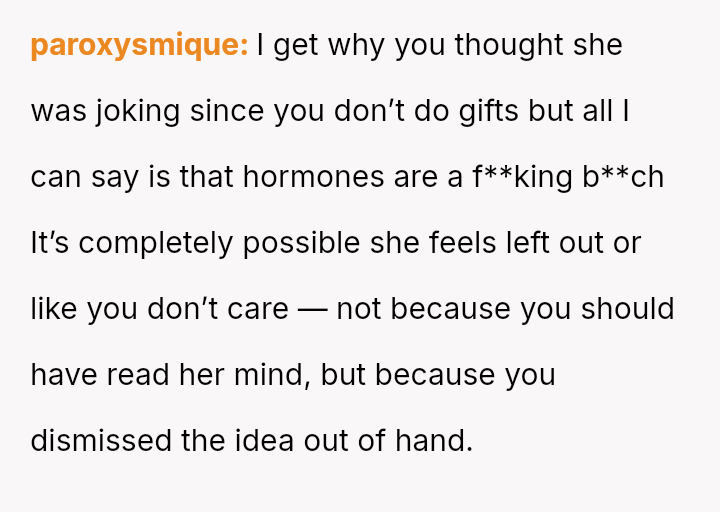This screenshot has width=720, height=512.
Task: Click the censored word "b**ch"
Action: pos(623,177)
